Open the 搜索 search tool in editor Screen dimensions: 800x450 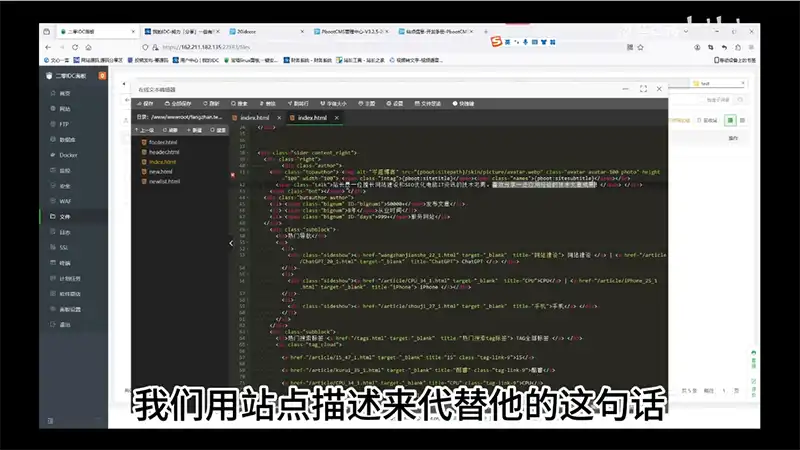point(240,103)
